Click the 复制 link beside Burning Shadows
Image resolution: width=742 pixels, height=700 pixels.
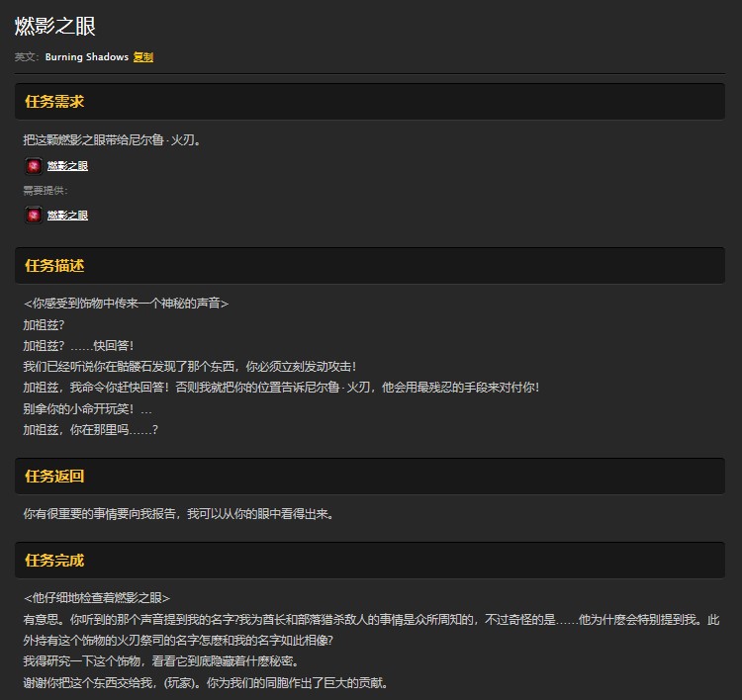[x=142, y=57]
